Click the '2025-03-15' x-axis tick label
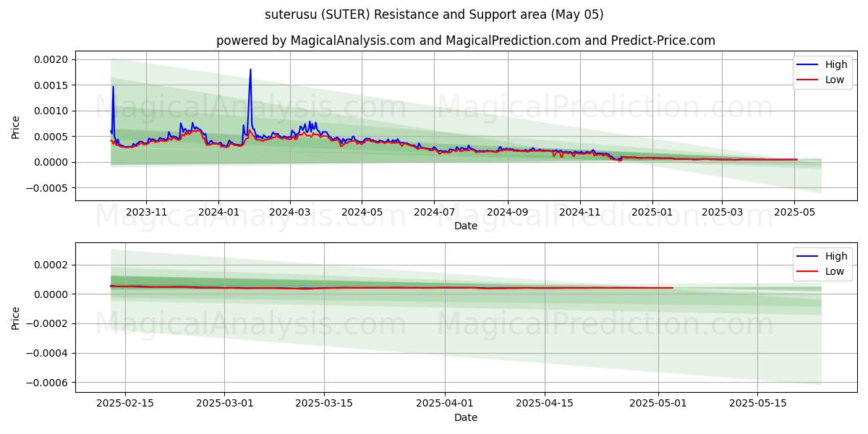Screen dimensions: 868x434 click(324, 403)
